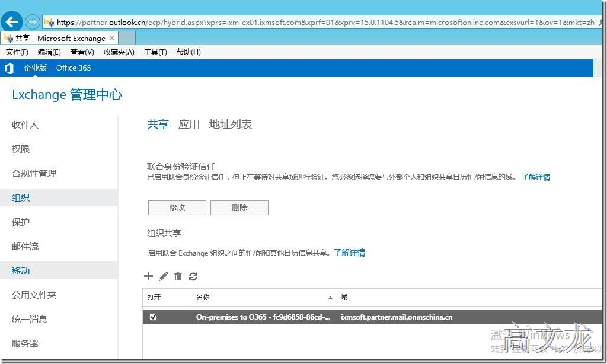607x364 pixels.
Task: Open 权限 in left navigation
Action: [21, 149]
